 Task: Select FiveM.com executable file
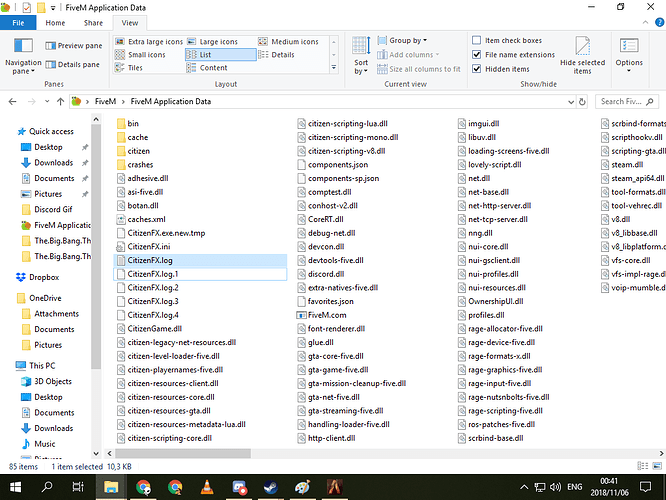pos(322,315)
